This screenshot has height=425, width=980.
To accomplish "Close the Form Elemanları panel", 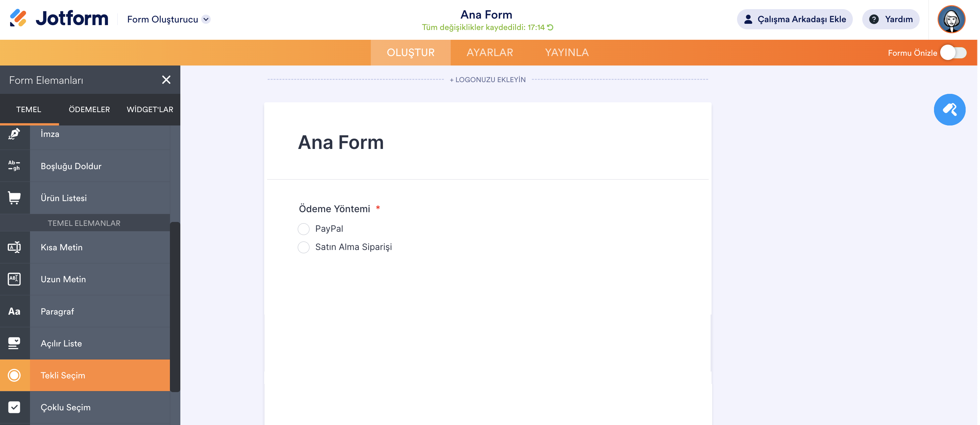I will click(166, 80).
